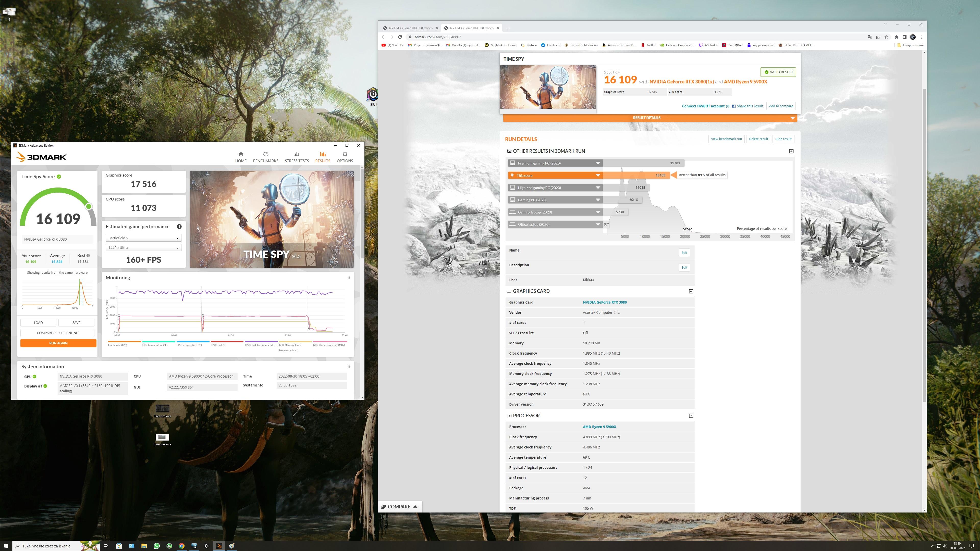This screenshot has width=980, height=551.
Task: Open File Explorer from the taskbar
Action: pyautogui.click(x=144, y=546)
